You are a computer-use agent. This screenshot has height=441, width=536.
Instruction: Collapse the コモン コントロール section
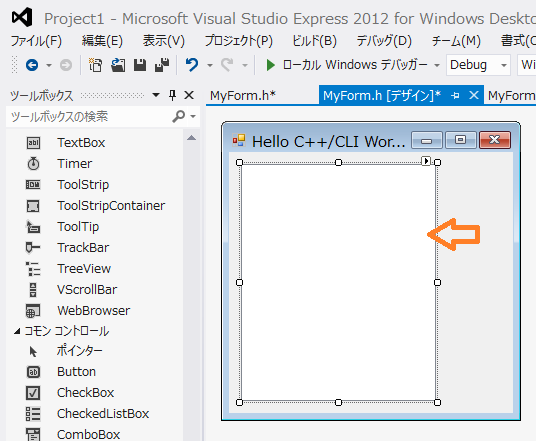coord(17,331)
